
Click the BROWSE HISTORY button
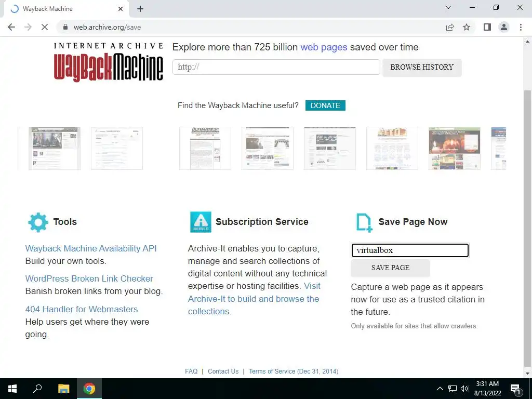(x=422, y=67)
